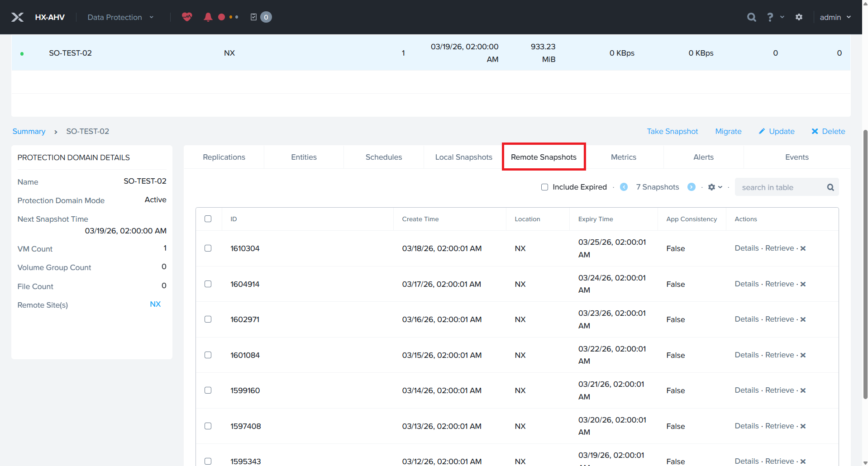
Task: Switch to the Schedules tab
Action: click(x=383, y=157)
